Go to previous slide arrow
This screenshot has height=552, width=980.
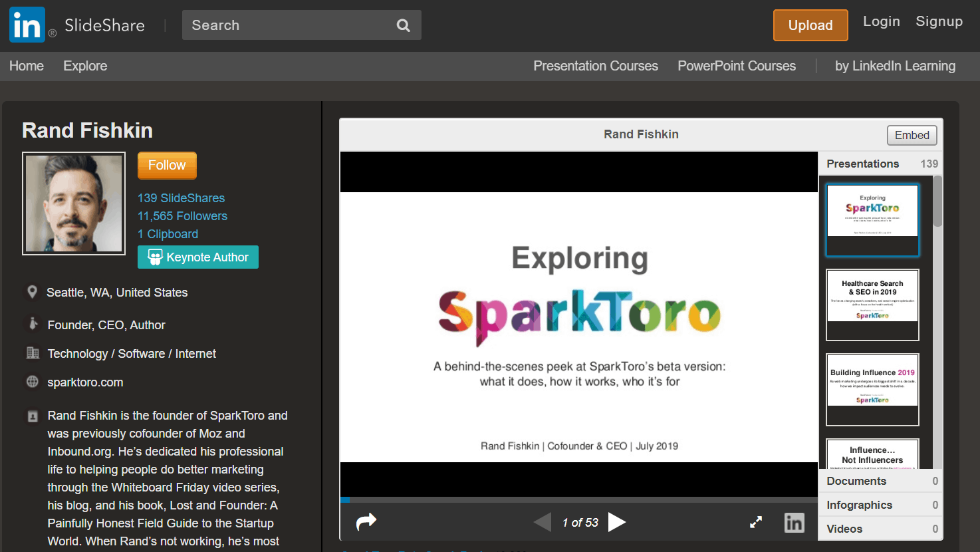coord(543,522)
